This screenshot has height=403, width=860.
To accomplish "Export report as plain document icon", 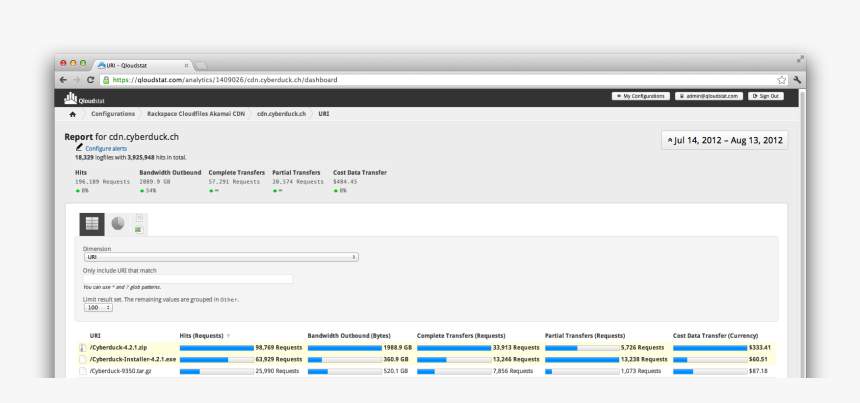I will pos(139,218).
